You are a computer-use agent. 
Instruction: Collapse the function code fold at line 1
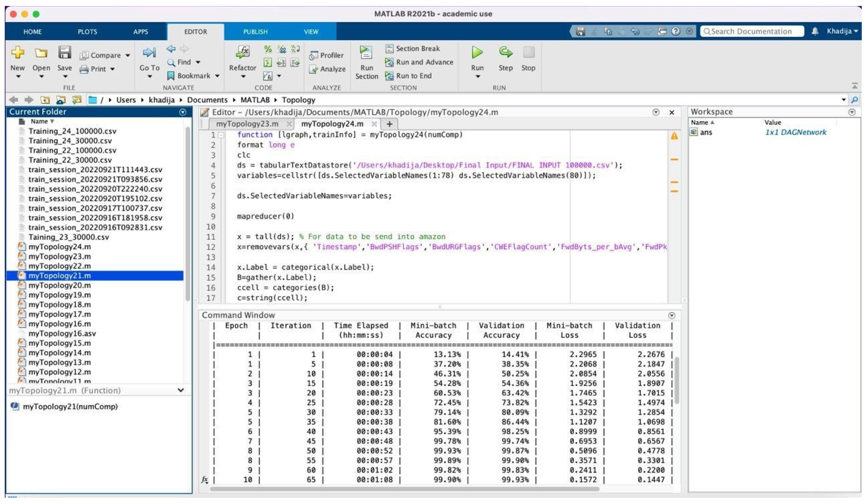pyautogui.click(x=222, y=135)
